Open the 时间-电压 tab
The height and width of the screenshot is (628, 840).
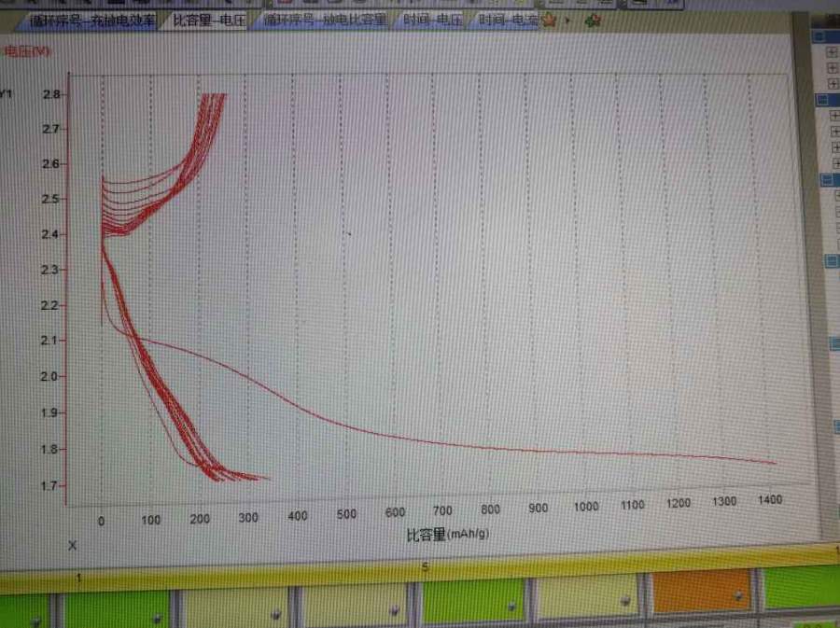click(x=432, y=20)
